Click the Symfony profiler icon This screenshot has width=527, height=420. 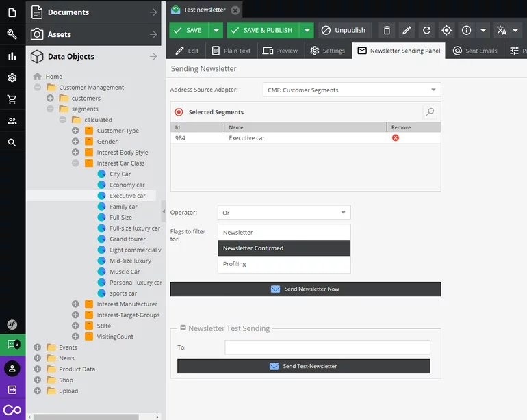click(x=12, y=324)
